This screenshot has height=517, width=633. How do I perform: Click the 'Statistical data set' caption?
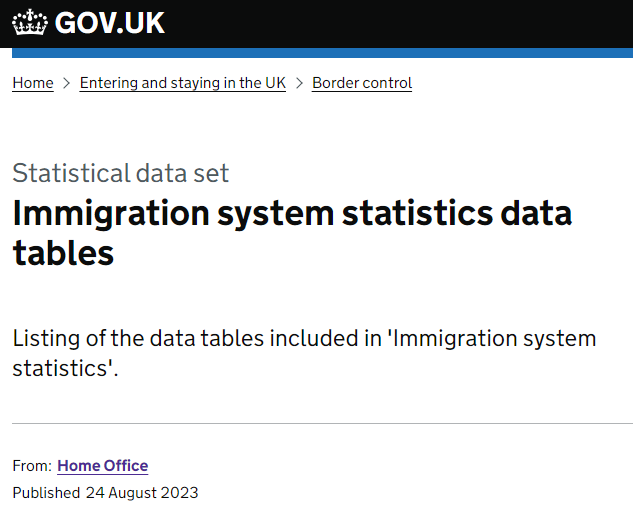coord(121,173)
